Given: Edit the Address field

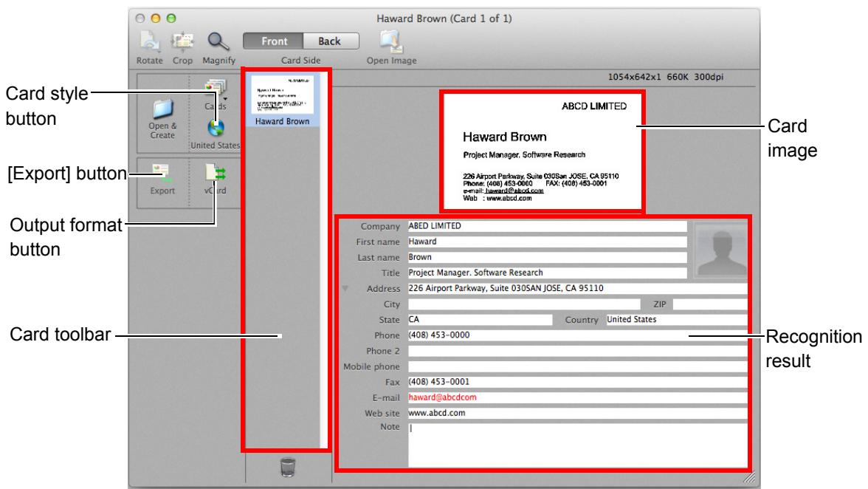Looking at the screenshot, I should click(x=577, y=288).
